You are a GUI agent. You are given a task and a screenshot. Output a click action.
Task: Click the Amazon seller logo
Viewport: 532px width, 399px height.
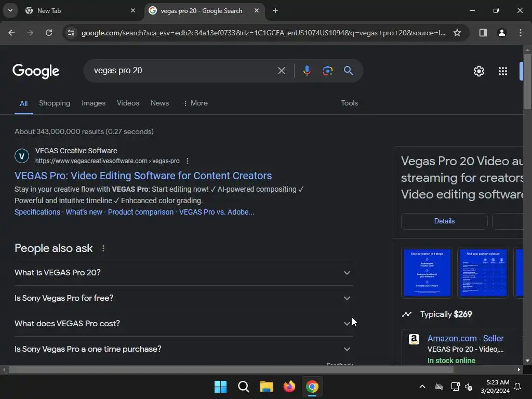414,339
